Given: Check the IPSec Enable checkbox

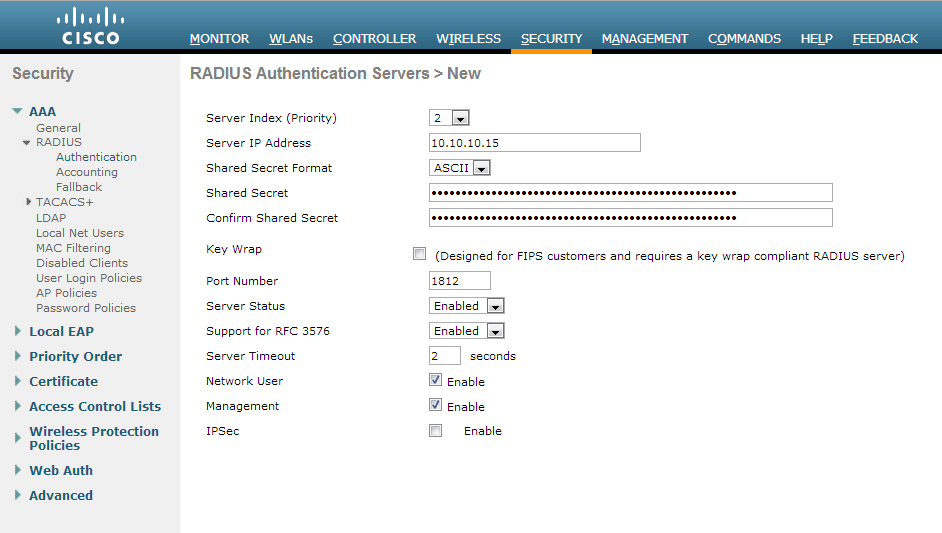Looking at the screenshot, I should [x=436, y=431].
